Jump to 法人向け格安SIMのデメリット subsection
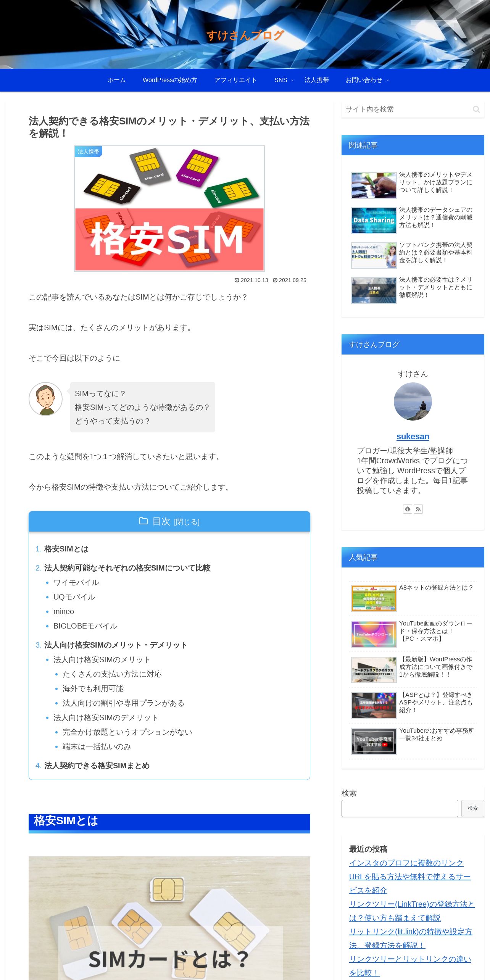This screenshot has height=980, width=490. coord(106,717)
